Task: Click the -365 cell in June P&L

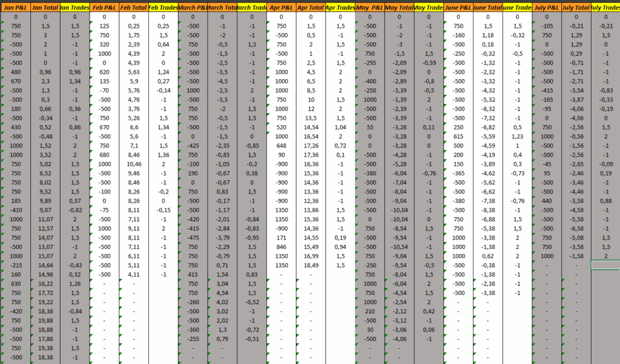Action: point(458,174)
